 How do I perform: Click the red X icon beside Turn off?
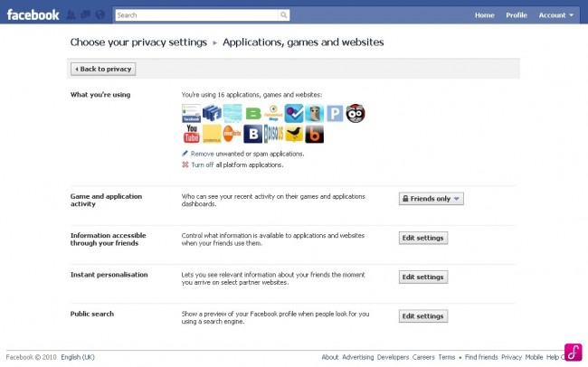pyautogui.click(x=185, y=165)
